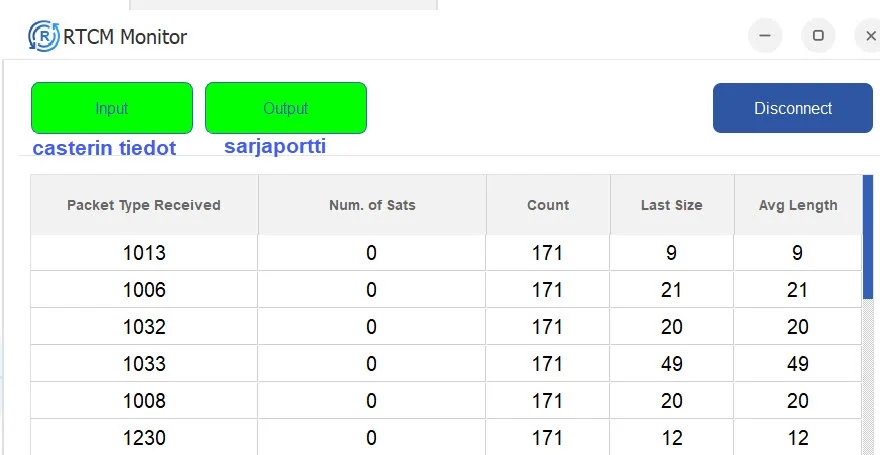This screenshot has height=455, width=880.
Task: Click Num. of Sats cell in row 1013
Action: click(372, 253)
